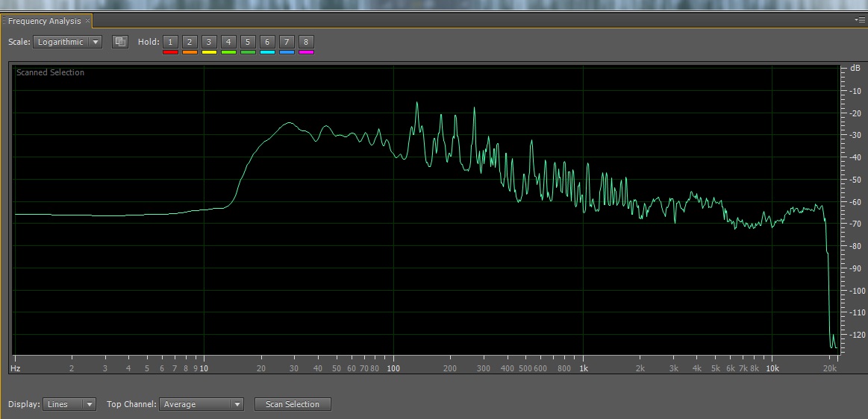Toggle Hold button 6
This screenshot has width=868, height=419.
pyautogui.click(x=267, y=42)
